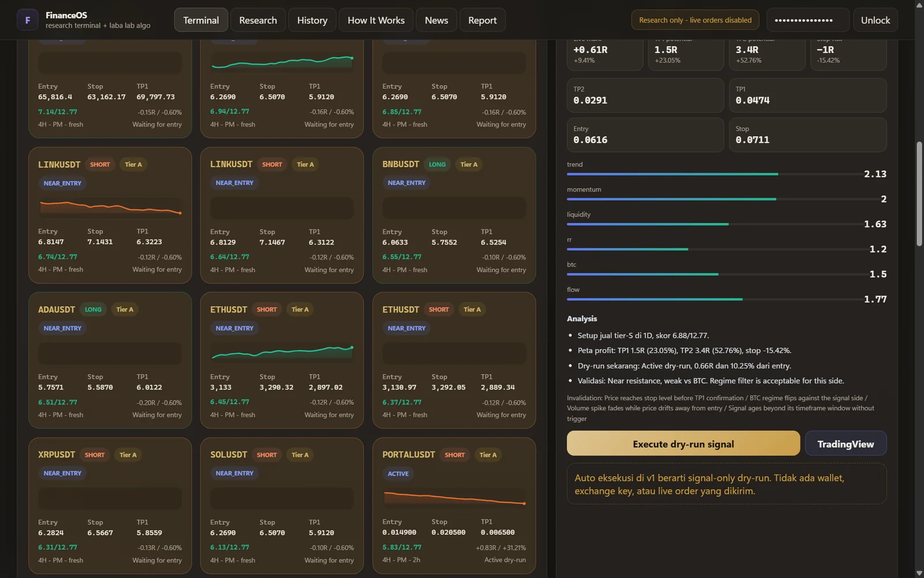Click the score "6.55/12.77" on BNBUSDT
The width and height of the screenshot is (924, 578).
coord(402,257)
